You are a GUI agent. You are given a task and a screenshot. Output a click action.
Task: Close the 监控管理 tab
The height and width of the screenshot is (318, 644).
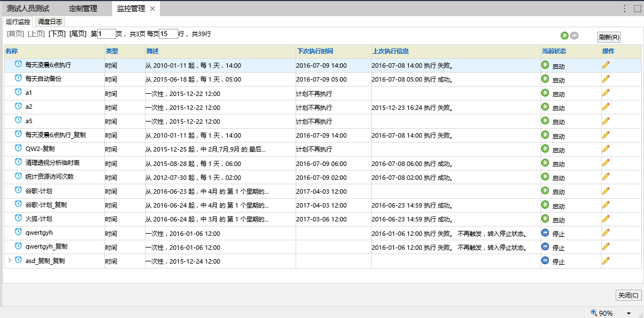pos(152,9)
